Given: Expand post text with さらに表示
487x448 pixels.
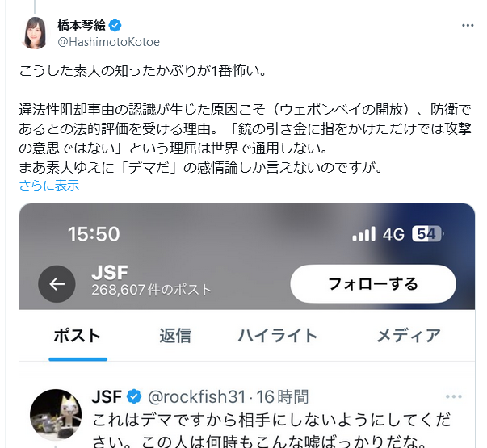Looking at the screenshot, I should 49,186.
